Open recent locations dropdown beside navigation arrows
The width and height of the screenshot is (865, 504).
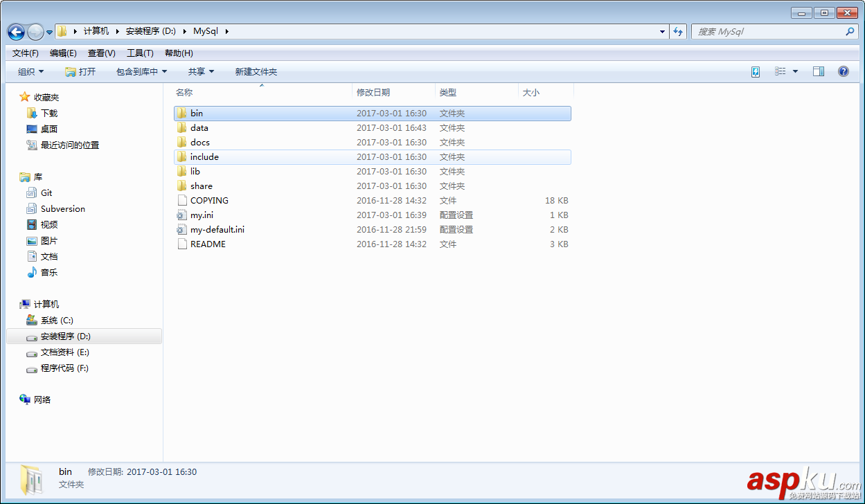(50, 33)
